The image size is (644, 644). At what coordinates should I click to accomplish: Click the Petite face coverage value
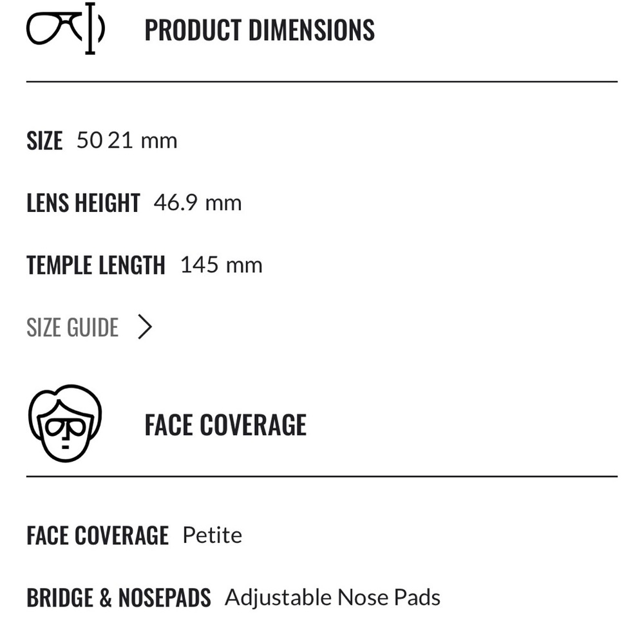tap(212, 535)
